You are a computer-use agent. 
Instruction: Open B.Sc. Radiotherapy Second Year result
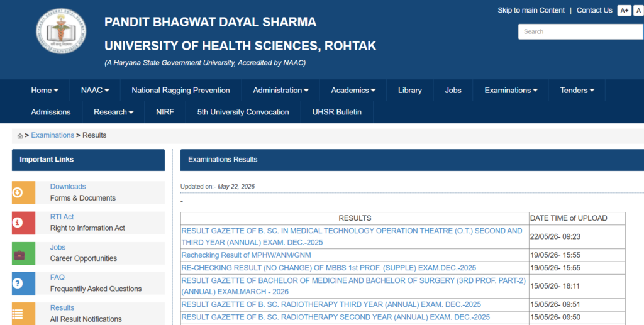click(x=336, y=317)
